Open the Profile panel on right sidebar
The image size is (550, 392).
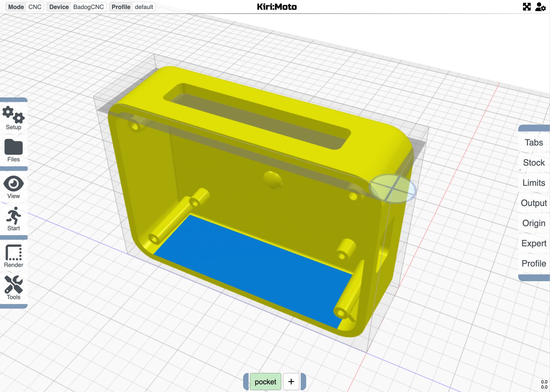(534, 264)
